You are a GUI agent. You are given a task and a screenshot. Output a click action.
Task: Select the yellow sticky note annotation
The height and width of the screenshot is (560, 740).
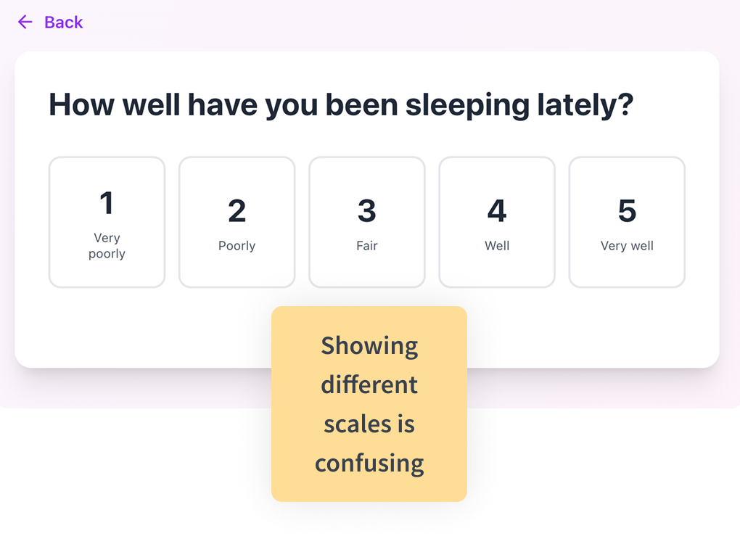click(369, 404)
